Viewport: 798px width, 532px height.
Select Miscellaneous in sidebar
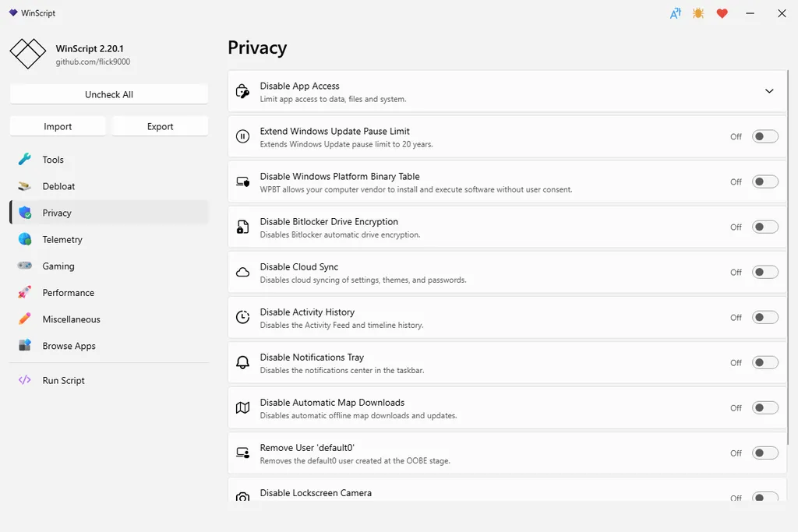tap(109, 319)
